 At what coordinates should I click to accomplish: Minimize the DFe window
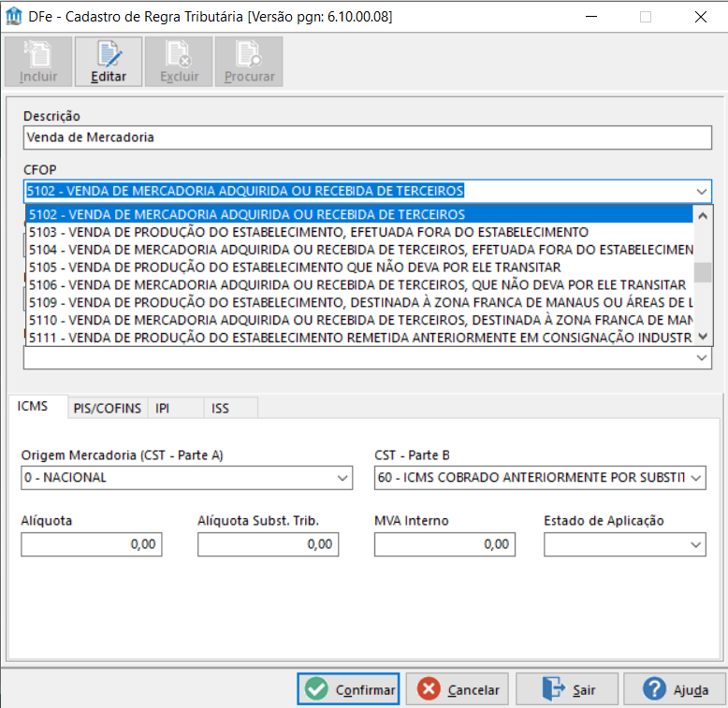(x=591, y=17)
